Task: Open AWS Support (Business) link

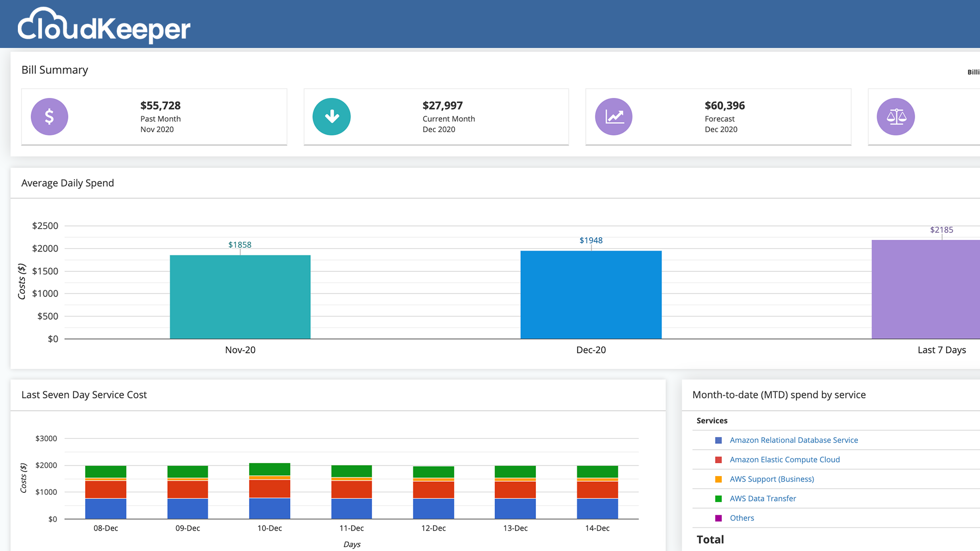Action: (x=772, y=479)
